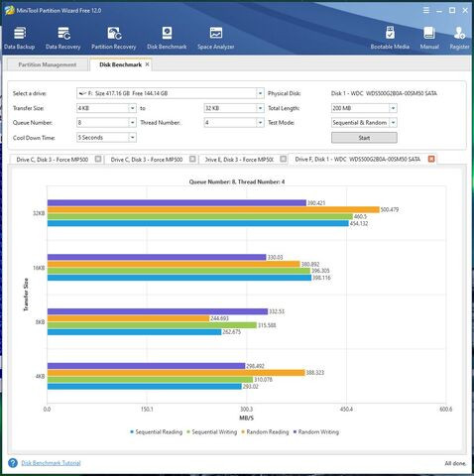Click the 32KB random reading bar 500.479
Viewport: 474px width, 476px height.
(213, 209)
